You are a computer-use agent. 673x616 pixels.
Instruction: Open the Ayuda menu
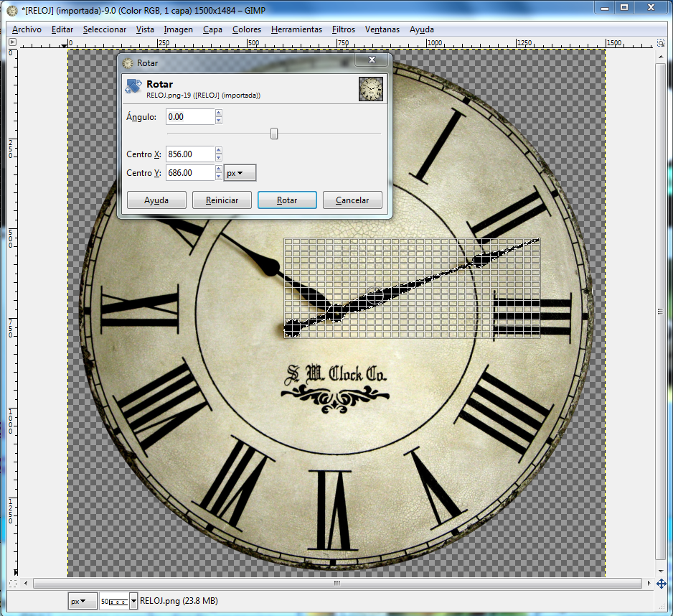pyautogui.click(x=421, y=29)
